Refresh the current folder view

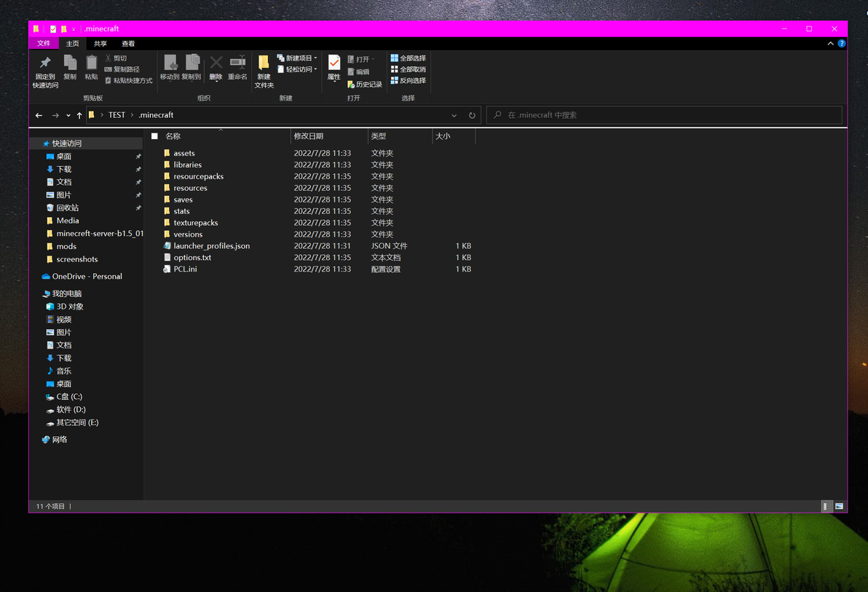pos(472,115)
